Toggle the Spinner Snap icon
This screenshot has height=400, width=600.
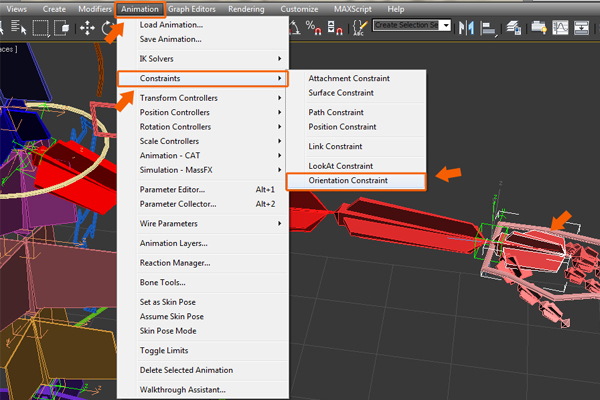click(335, 28)
